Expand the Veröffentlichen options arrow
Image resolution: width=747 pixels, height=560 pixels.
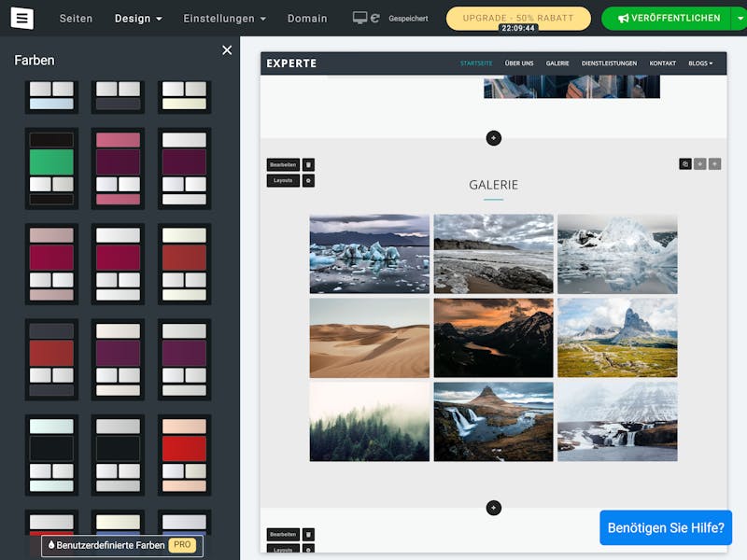[x=740, y=18]
